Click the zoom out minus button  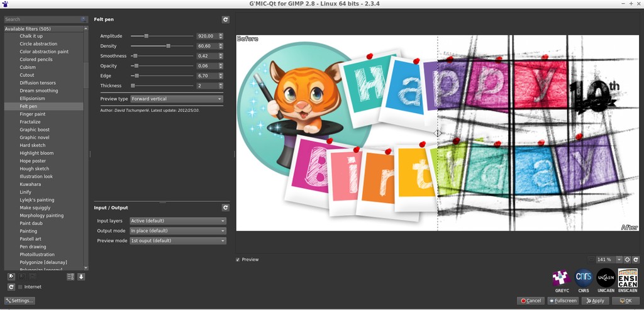tap(591, 260)
